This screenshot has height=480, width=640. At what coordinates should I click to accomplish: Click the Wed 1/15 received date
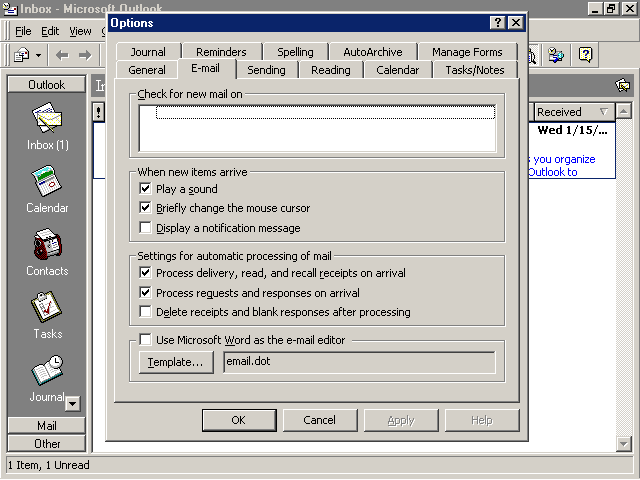point(572,131)
